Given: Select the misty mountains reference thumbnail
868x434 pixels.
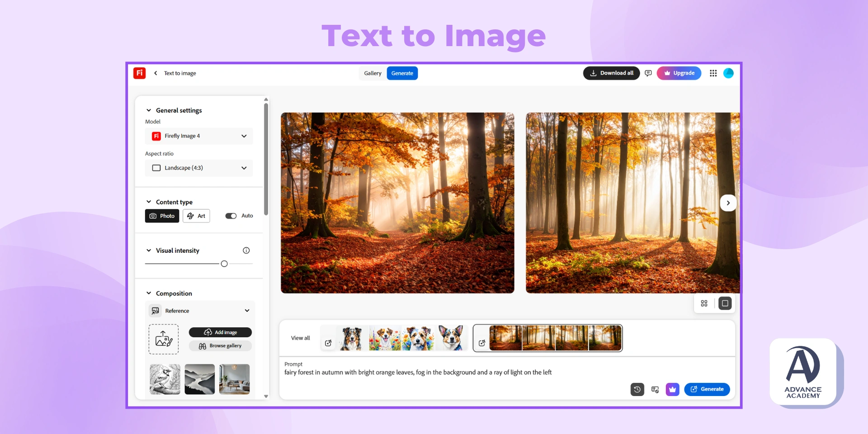Looking at the screenshot, I should [200, 379].
